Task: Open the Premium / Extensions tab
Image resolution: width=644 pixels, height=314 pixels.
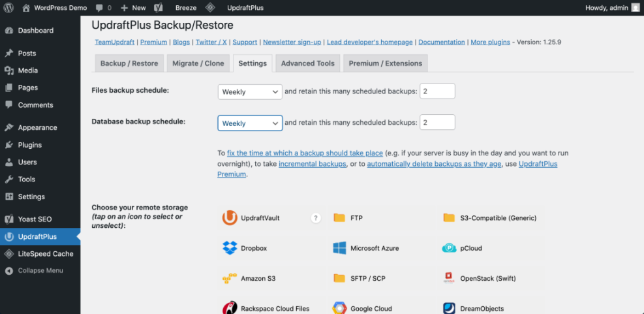Action: [x=386, y=63]
